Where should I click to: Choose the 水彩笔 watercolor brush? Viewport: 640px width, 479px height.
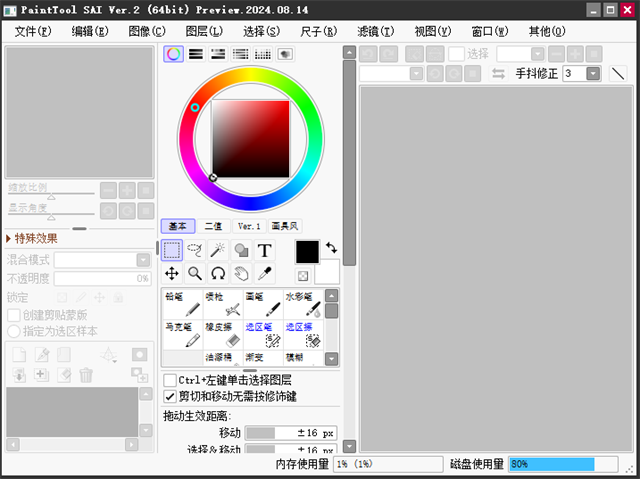tap(303, 304)
